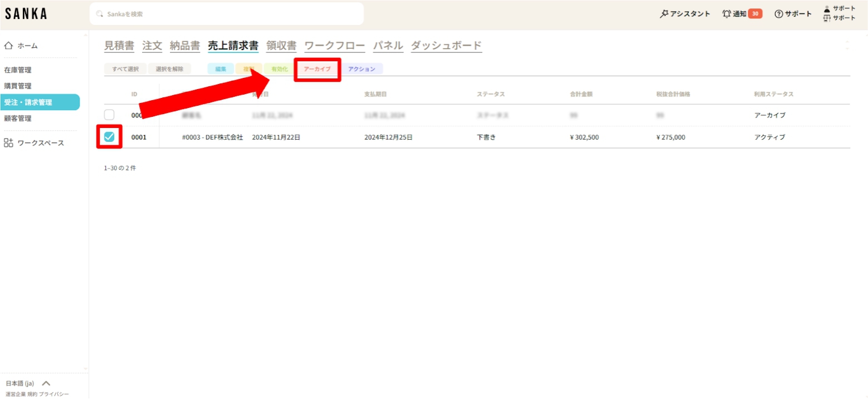The image size is (868, 399).
Task: Switch to the 領収書 tab
Action: pyautogui.click(x=281, y=46)
